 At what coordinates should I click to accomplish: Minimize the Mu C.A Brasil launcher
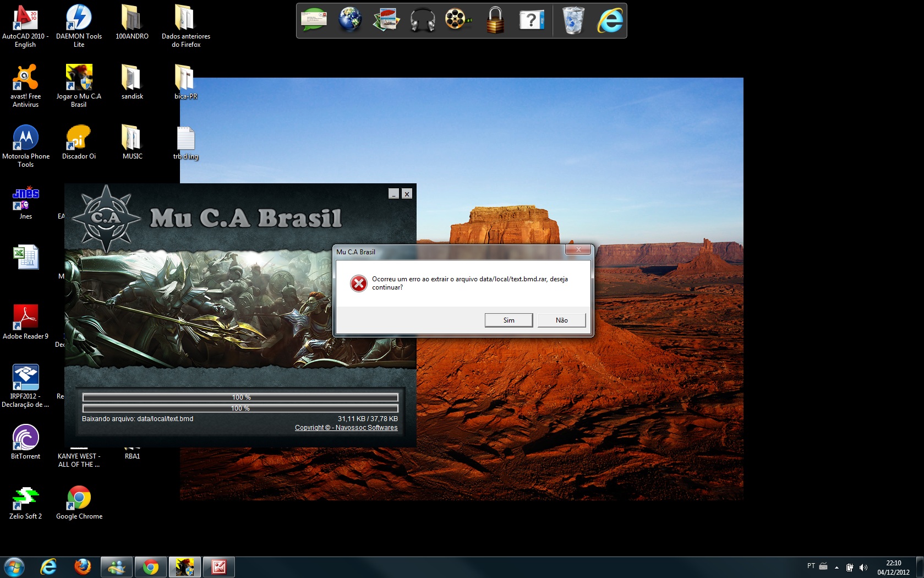click(x=393, y=194)
